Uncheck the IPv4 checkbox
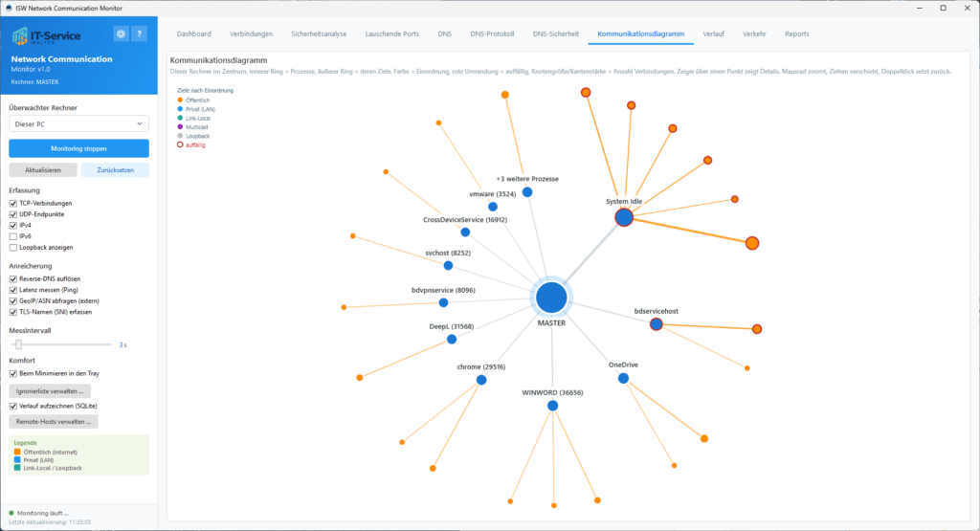 [13, 226]
